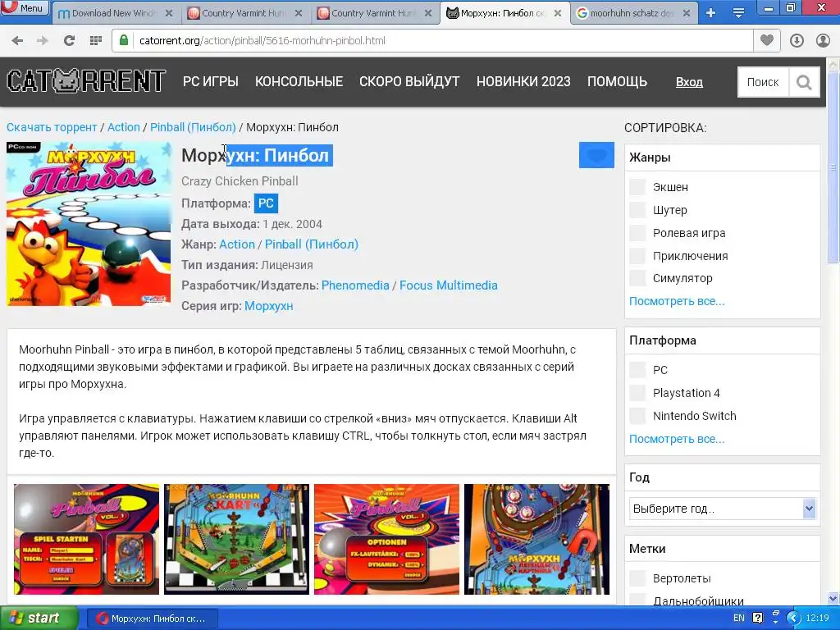
Task: Click the page scrollbar down arrow
Action: pos(833,598)
